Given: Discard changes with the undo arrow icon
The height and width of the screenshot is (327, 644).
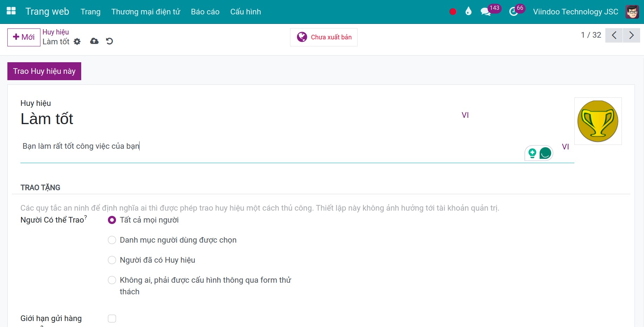Looking at the screenshot, I should [109, 41].
